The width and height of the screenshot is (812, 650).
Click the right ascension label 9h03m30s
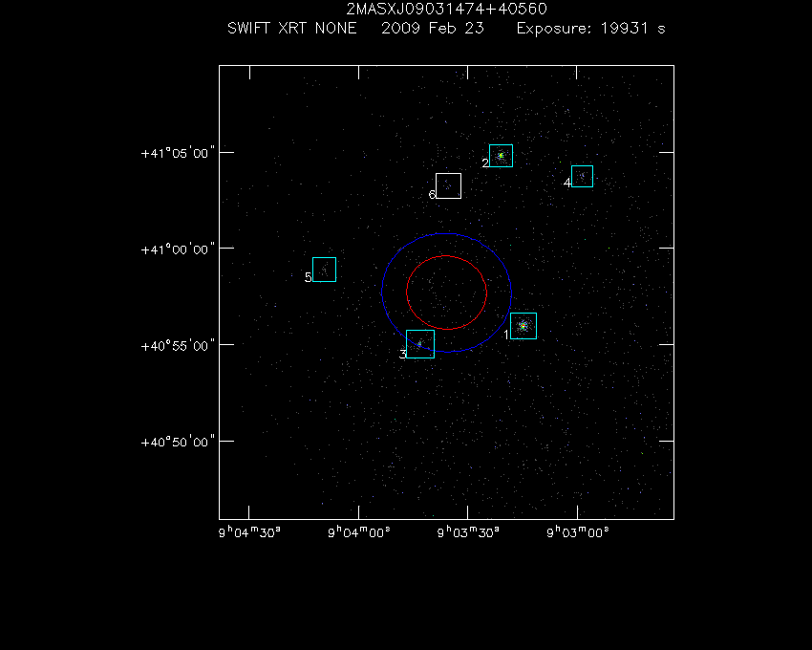coord(468,531)
